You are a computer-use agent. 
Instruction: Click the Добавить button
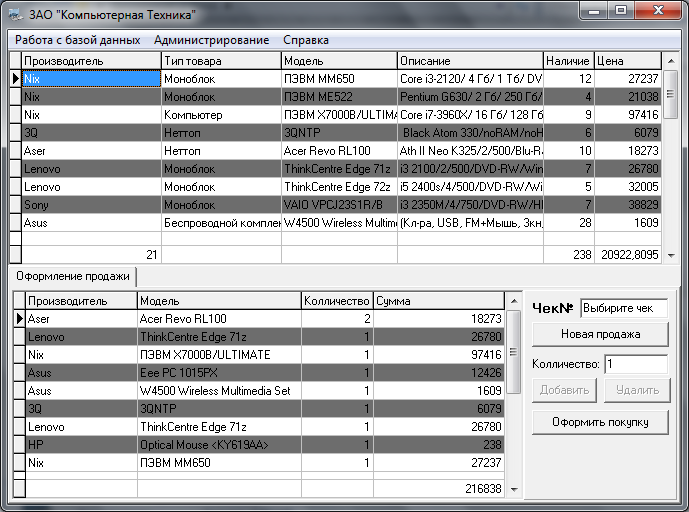tap(564, 390)
